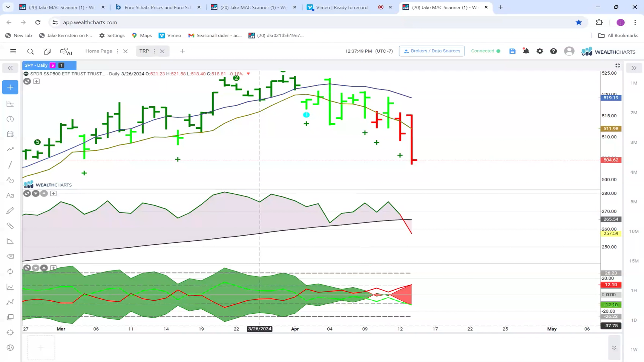The image size is (644, 362).
Task: Click empty add-widget plus box at bottom
Action: [x=41, y=348]
